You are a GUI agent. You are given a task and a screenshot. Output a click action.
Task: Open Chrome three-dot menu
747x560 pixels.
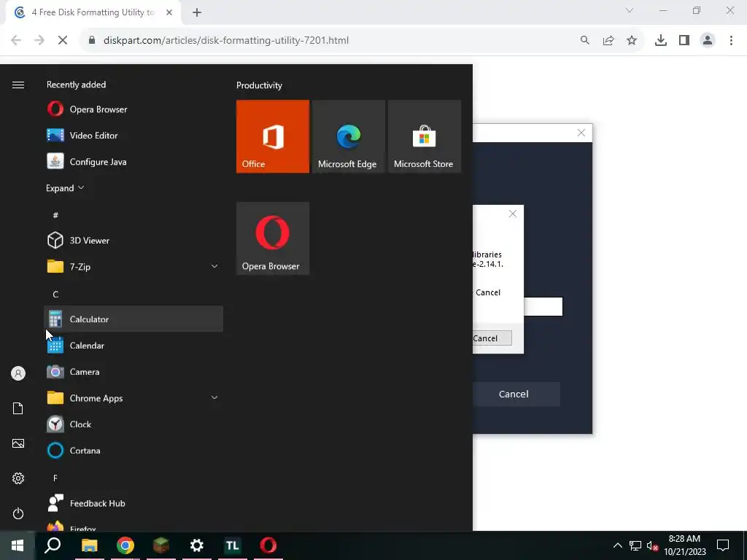731,41
